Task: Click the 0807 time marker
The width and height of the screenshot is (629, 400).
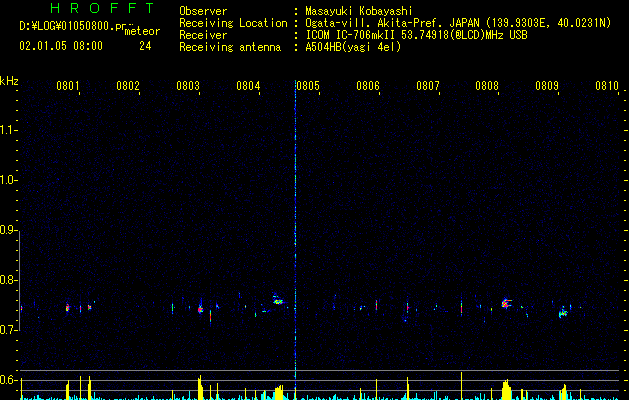Action: coord(428,86)
